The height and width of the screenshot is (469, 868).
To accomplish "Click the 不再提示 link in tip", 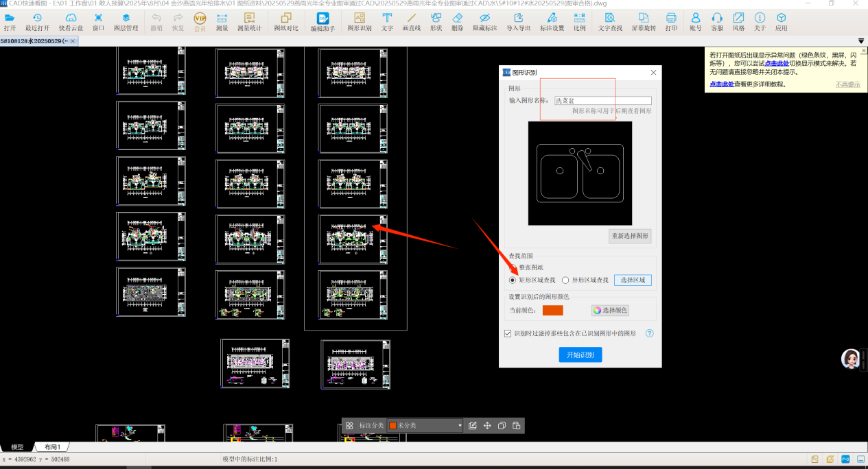I will (847, 84).
